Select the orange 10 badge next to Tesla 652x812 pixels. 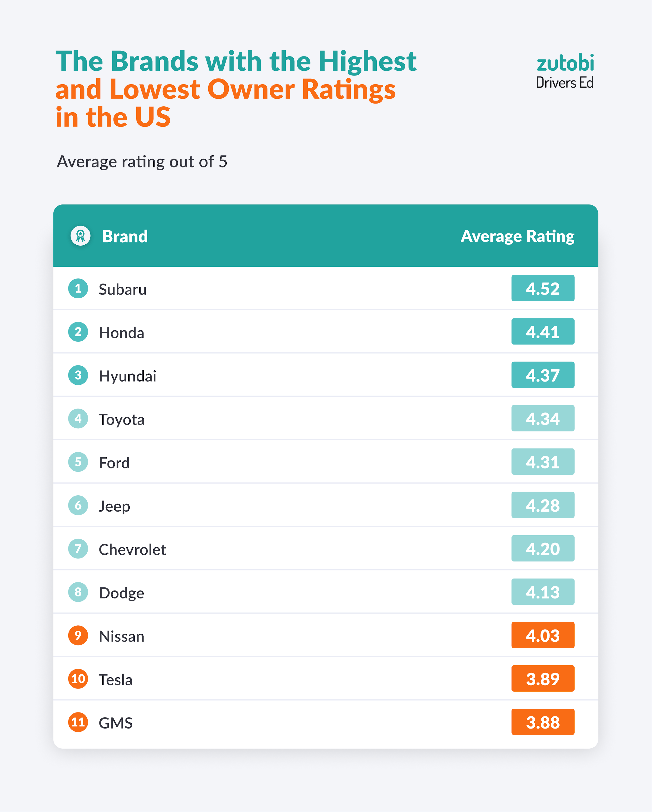point(78,679)
